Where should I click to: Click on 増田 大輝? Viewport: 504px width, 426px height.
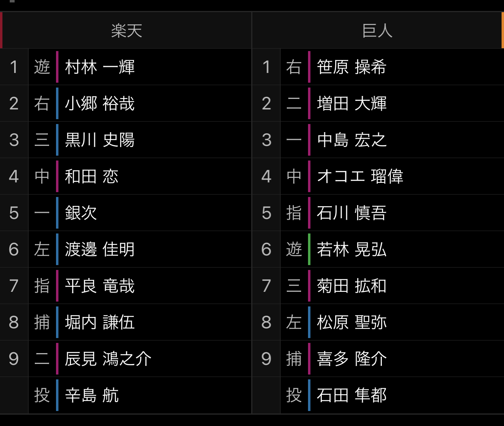pos(352,103)
